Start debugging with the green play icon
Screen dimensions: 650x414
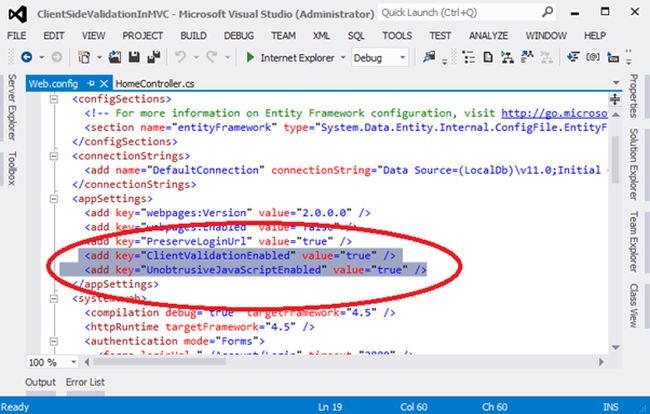[250, 57]
